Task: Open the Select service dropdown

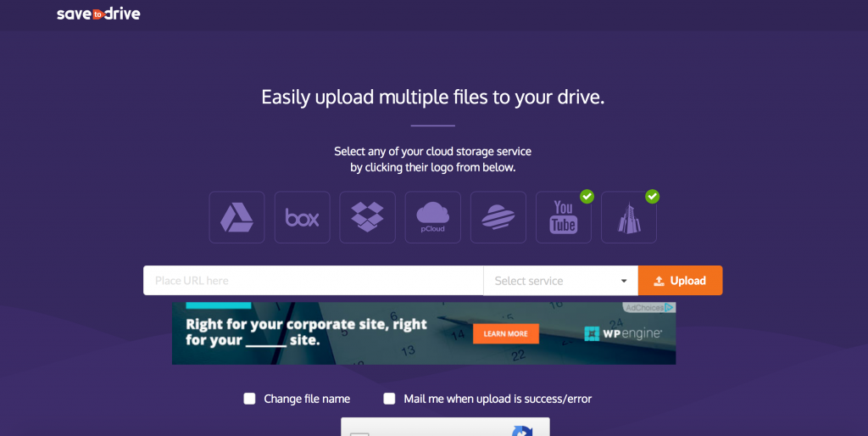Action: point(561,281)
